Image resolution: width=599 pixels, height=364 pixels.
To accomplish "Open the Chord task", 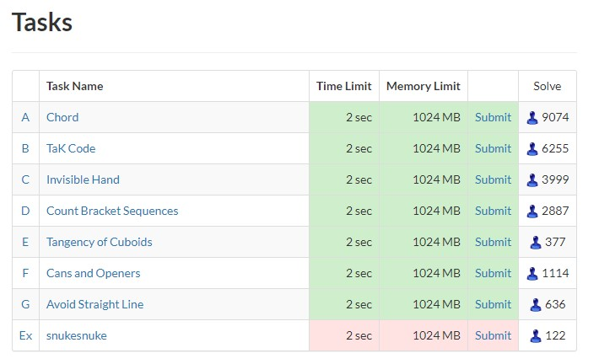I will 62,117.
